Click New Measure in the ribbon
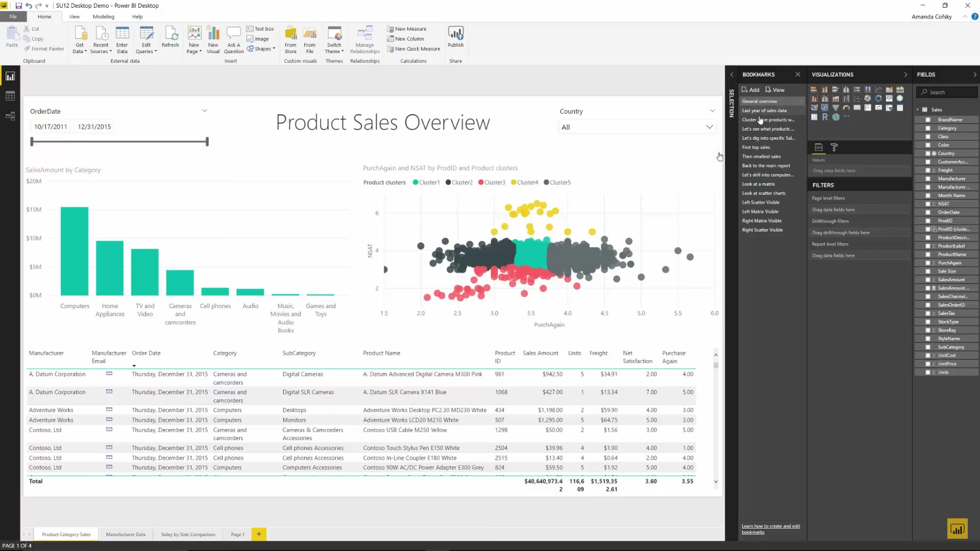This screenshot has width=980, height=551. point(407,29)
